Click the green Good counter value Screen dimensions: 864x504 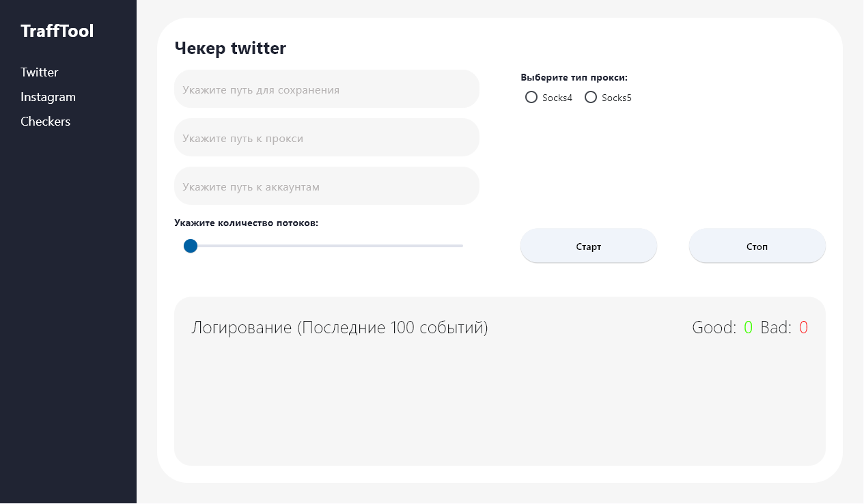click(748, 328)
